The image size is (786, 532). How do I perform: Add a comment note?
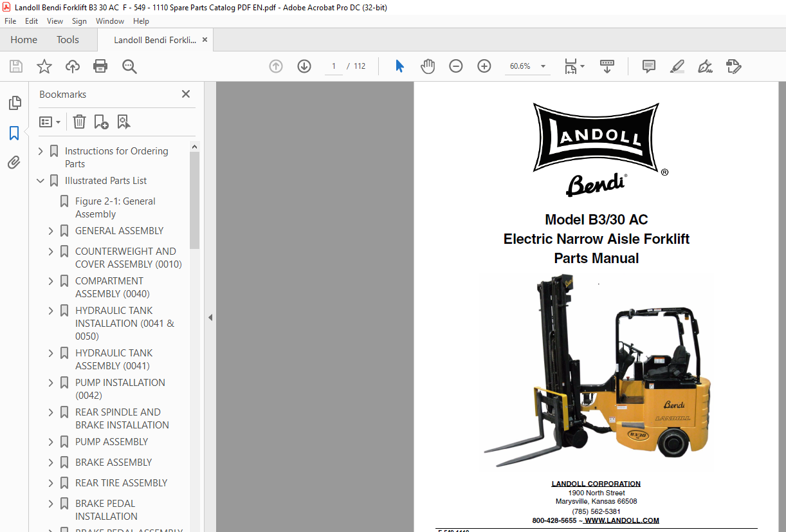tap(649, 66)
